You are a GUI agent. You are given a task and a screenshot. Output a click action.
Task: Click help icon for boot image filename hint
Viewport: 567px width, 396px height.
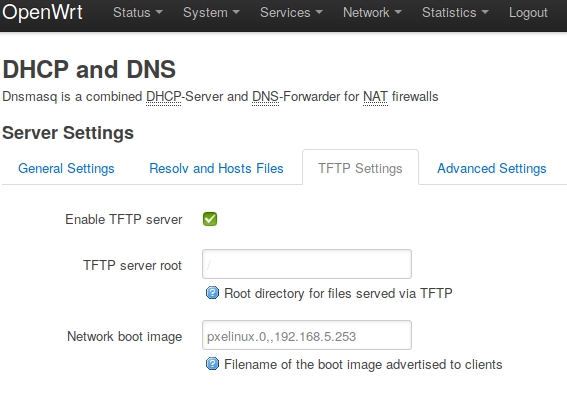(x=212, y=363)
